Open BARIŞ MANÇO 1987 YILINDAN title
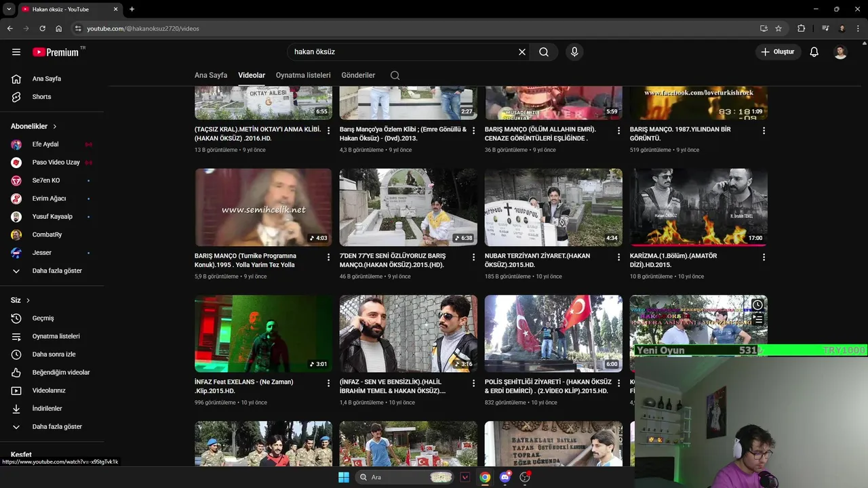Image resolution: width=868 pixels, height=488 pixels. pos(680,134)
